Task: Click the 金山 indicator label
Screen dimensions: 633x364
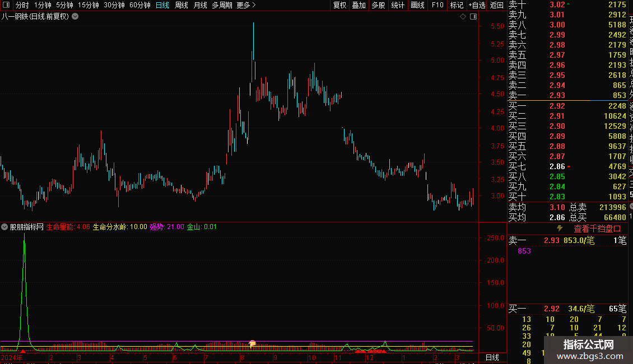Action: tap(202, 227)
